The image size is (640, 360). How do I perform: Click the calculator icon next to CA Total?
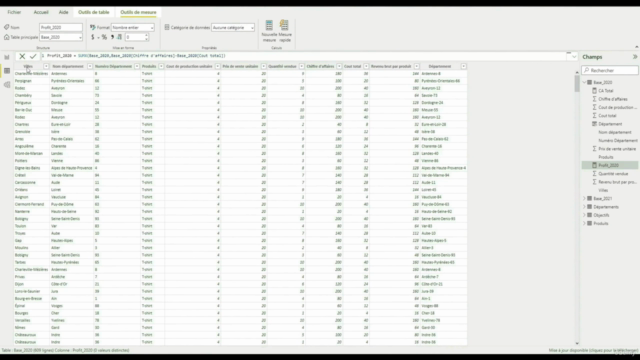[x=594, y=91]
